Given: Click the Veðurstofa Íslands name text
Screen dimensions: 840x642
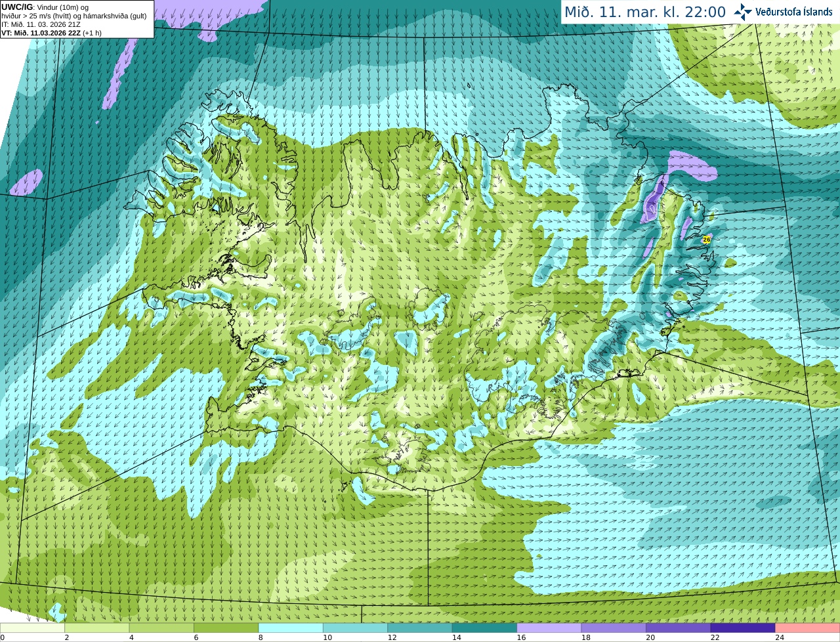Looking at the screenshot, I should click(794, 12).
